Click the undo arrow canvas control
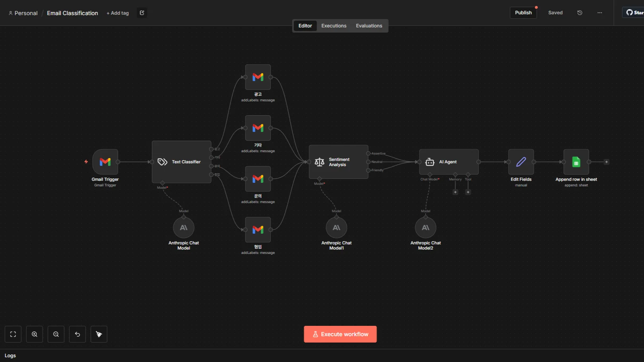The height and width of the screenshot is (362, 644). point(78,334)
